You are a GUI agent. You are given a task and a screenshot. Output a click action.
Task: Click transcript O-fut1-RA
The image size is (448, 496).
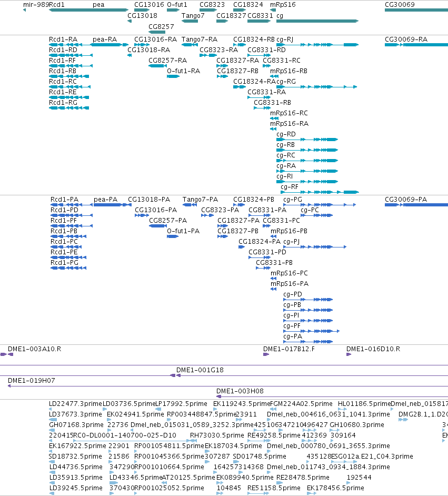click(183, 71)
